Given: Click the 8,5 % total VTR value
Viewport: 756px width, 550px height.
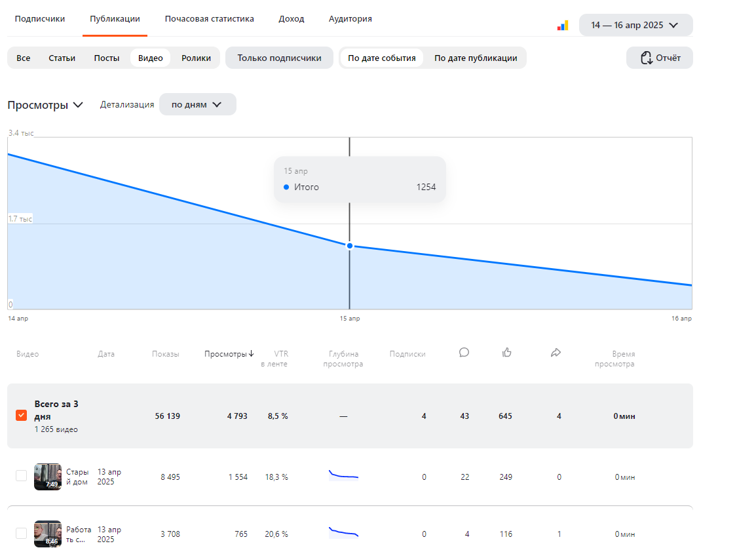Looking at the screenshot, I should tap(278, 416).
